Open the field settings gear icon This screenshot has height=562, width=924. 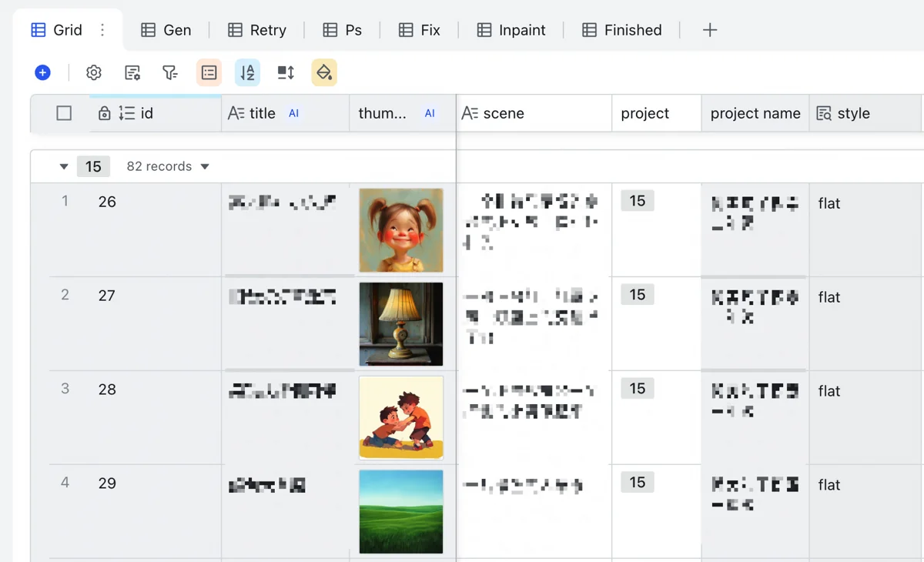(94, 72)
